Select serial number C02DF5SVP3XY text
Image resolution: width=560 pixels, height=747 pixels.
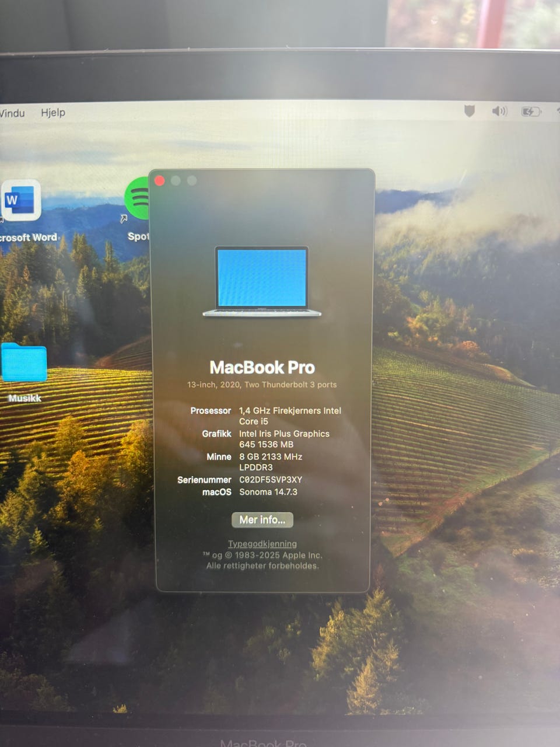coord(271,480)
